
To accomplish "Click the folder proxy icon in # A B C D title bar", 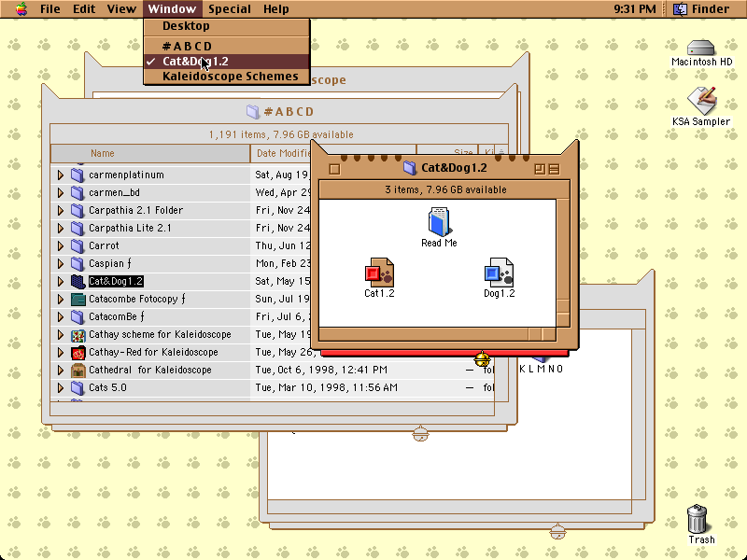I will [x=252, y=111].
